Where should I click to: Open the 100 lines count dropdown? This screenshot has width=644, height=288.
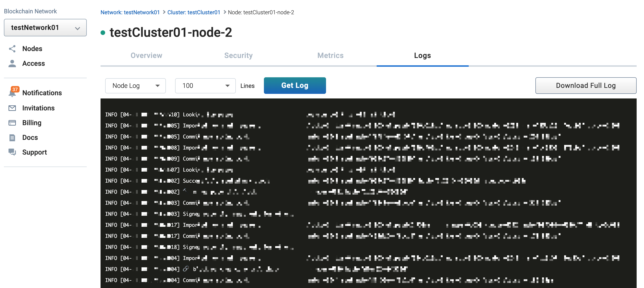[x=205, y=86]
